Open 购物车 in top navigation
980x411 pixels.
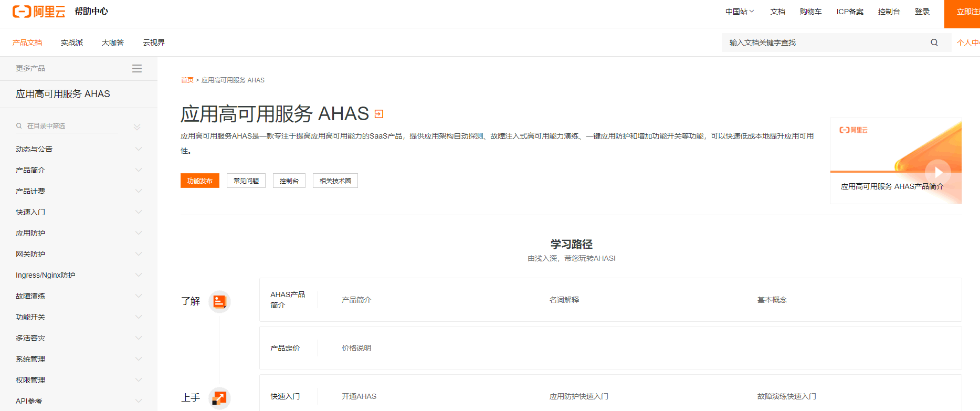(811, 12)
